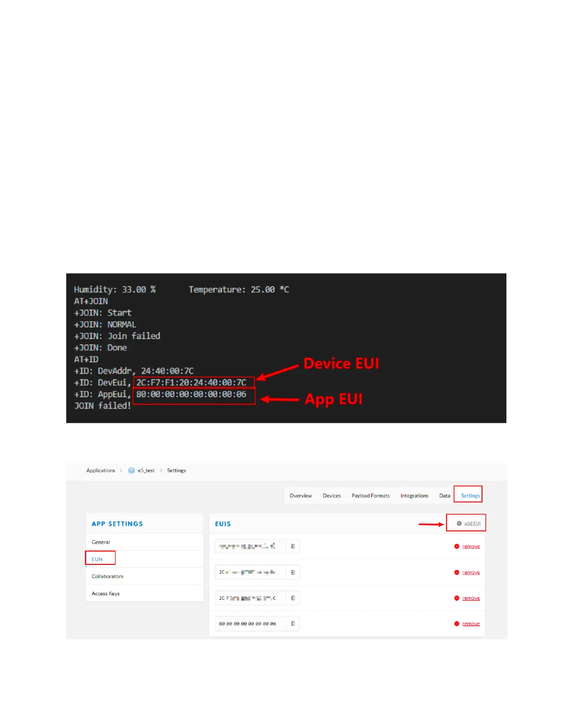Click the 'APP SETTINGS' heading
563x728 pixels.
pyautogui.click(x=117, y=524)
